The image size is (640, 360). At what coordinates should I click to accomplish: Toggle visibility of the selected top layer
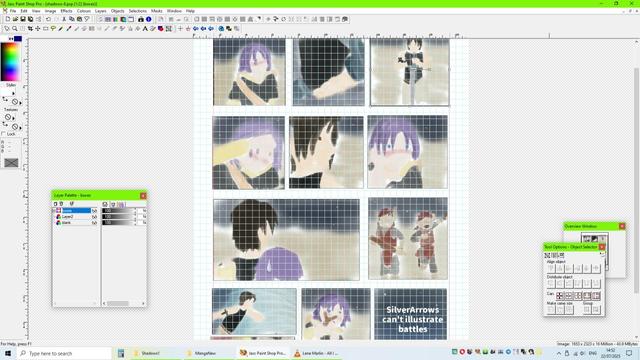pos(94,211)
